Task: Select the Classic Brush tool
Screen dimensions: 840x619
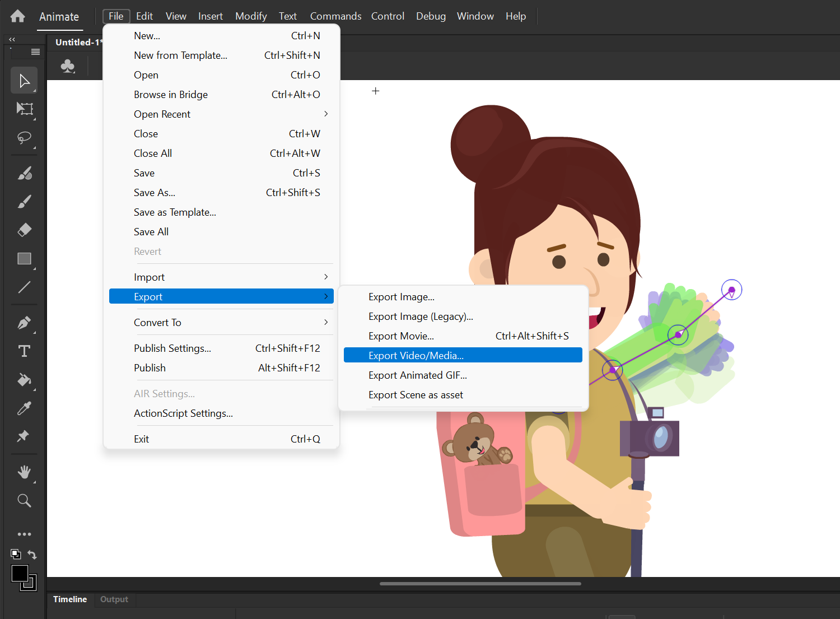Action: click(x=25, y=201)
